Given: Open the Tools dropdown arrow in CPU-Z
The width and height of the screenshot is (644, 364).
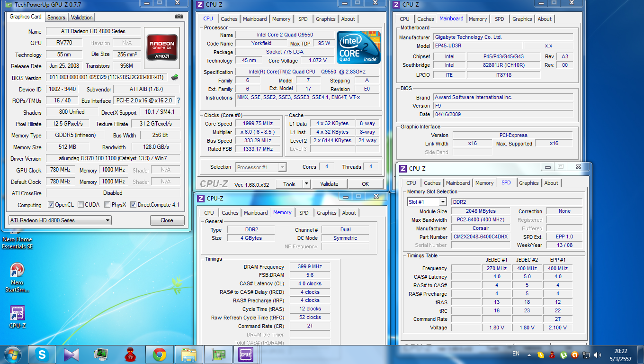Looking at the screenshot, I should pyautogui.click(x=306, y=184).
